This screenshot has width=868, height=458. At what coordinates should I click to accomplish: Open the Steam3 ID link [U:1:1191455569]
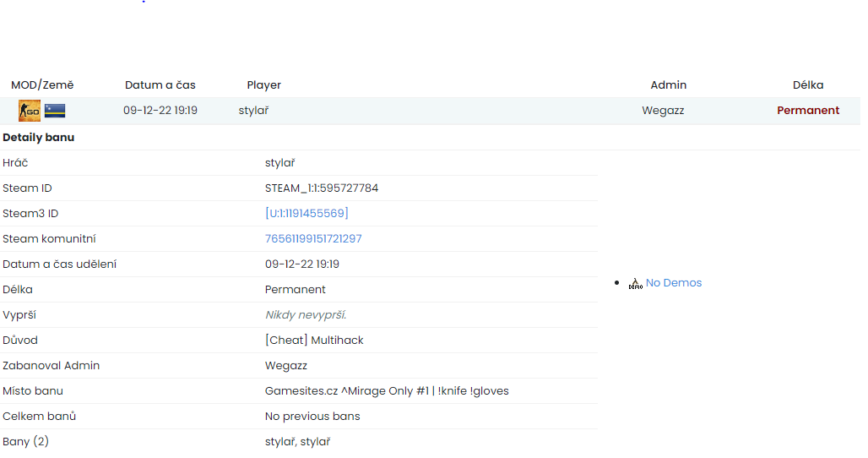(307, 214)
